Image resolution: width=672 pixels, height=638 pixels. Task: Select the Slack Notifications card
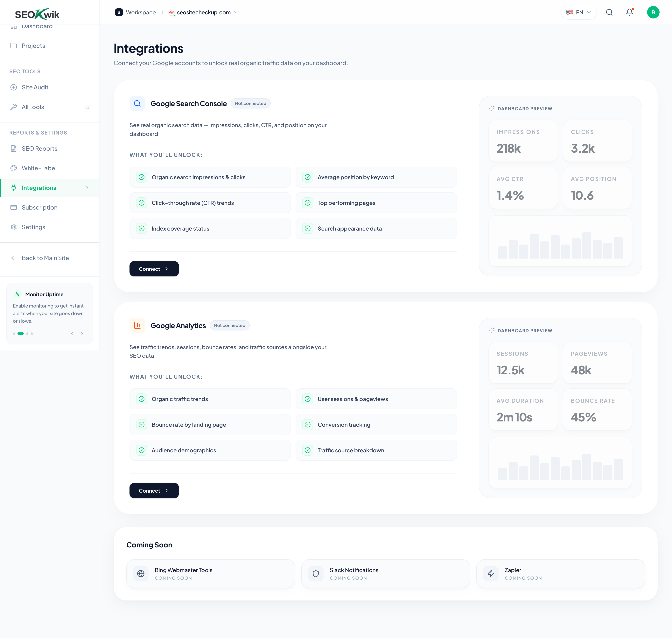pyautogui.click(x=386, y=574)
